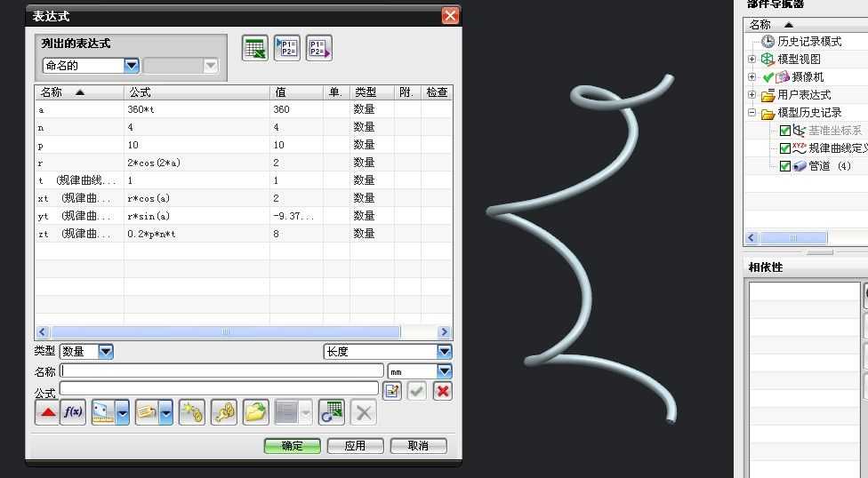This screenshot has height=478, width=868.
Task: Click the refresh values from spreadsheet icon
Action: pos(331,412)
